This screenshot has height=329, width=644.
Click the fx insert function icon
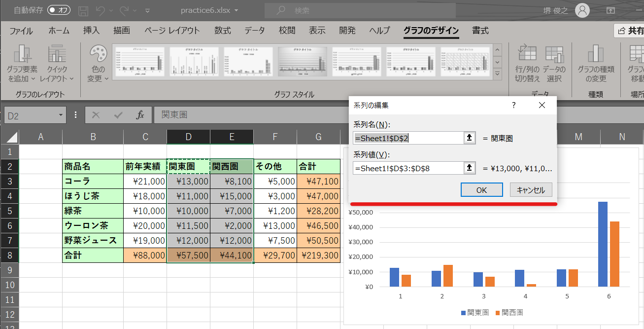coord(140,115)
